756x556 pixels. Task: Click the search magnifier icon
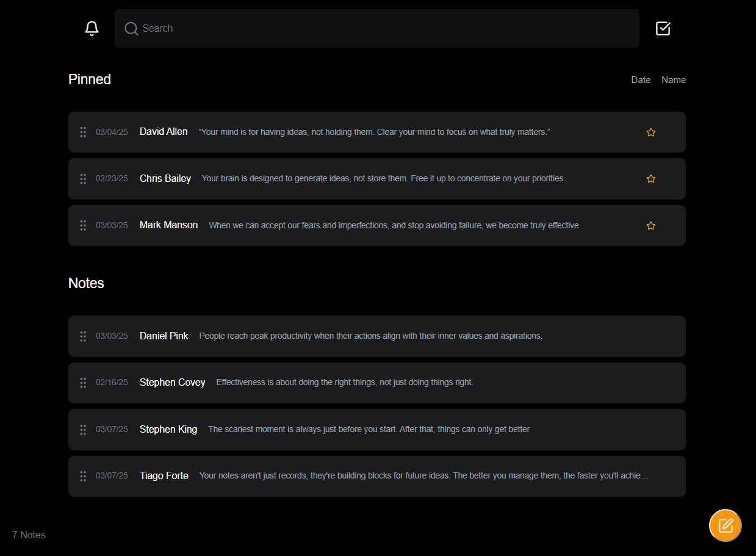click(131, 29)
